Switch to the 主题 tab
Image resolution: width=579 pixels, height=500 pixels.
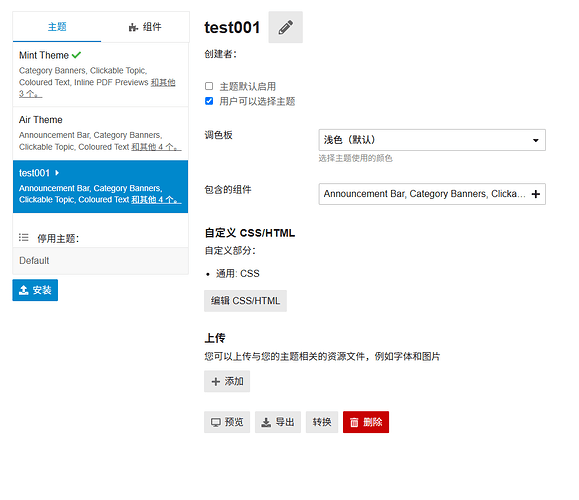pos(57,27)
